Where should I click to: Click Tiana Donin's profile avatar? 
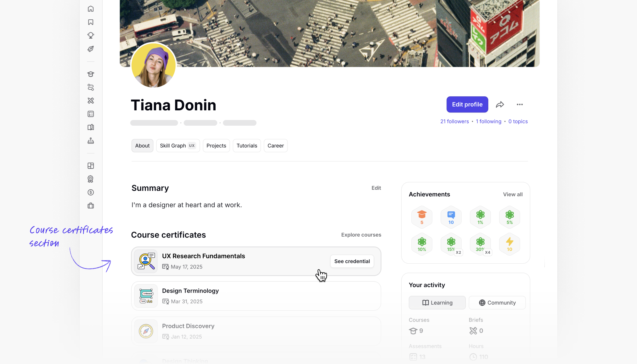[154, 65]
